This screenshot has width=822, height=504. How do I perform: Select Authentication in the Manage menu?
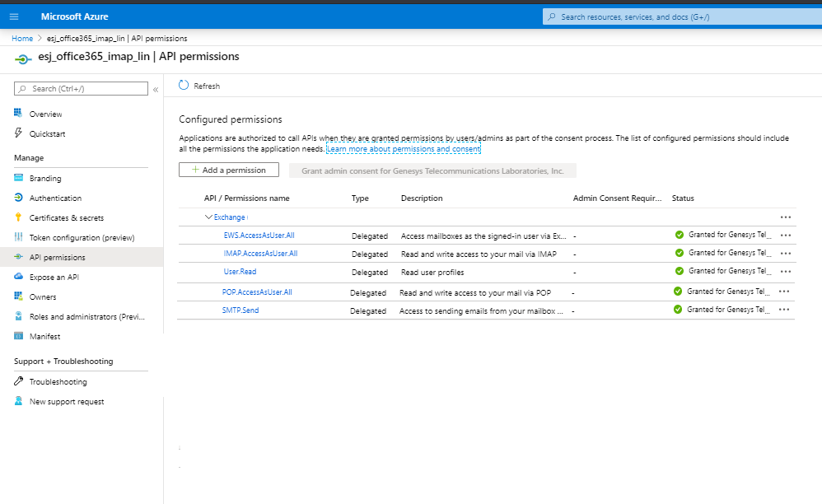[55, 198]
